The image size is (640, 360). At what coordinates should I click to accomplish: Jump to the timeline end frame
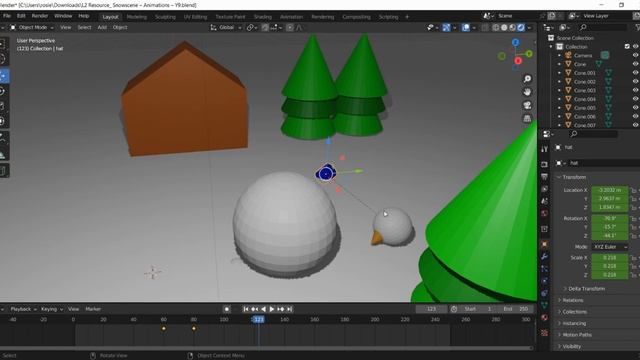pyautogui.click(x=289, y=309)
